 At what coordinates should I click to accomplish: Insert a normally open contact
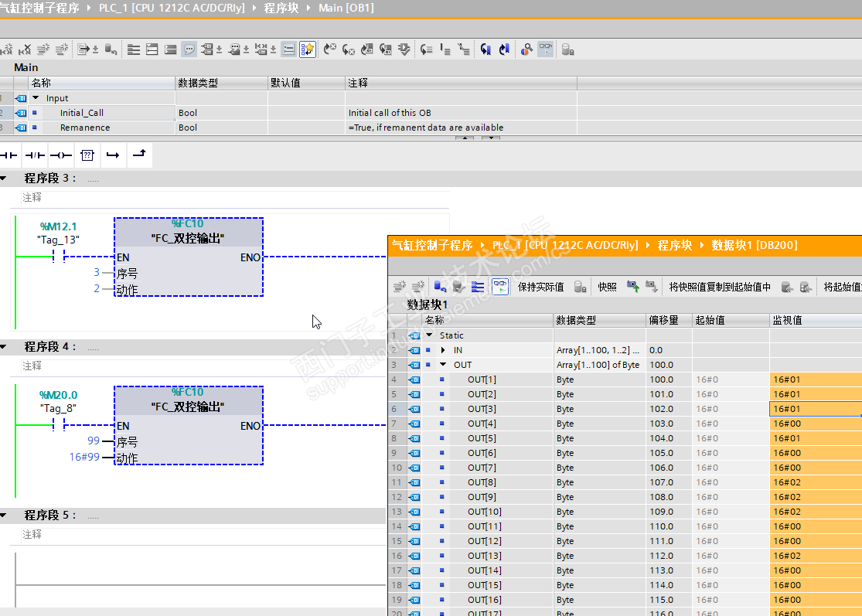[x=9, y=155]
